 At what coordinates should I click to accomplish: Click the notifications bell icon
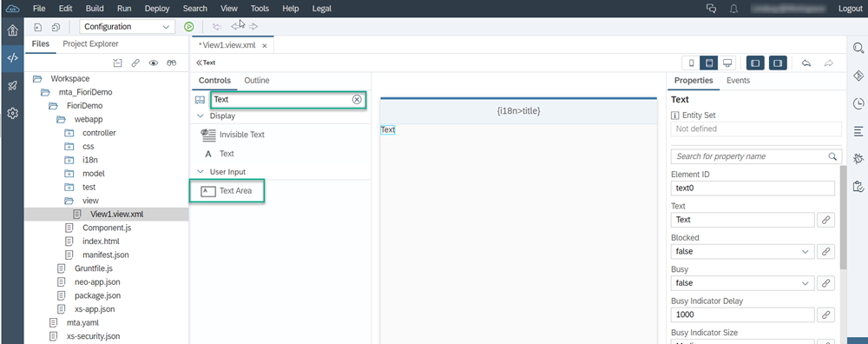tap(733, 9)
